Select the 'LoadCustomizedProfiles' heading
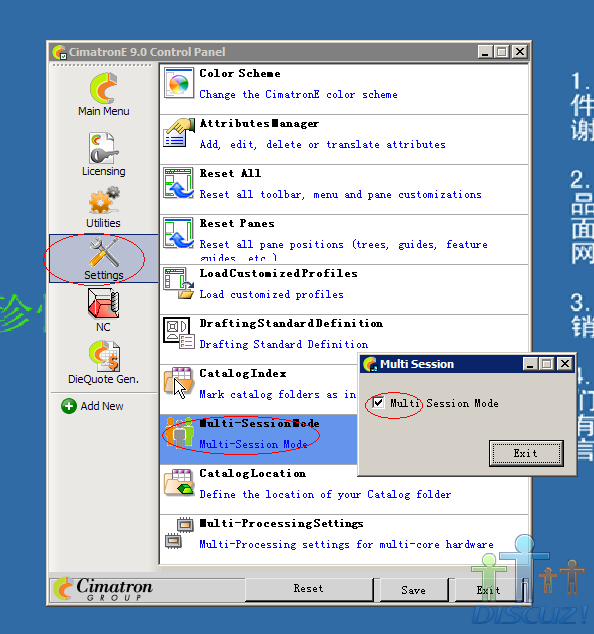Viewport: 594px width, 634px height. tap(279, 273)
